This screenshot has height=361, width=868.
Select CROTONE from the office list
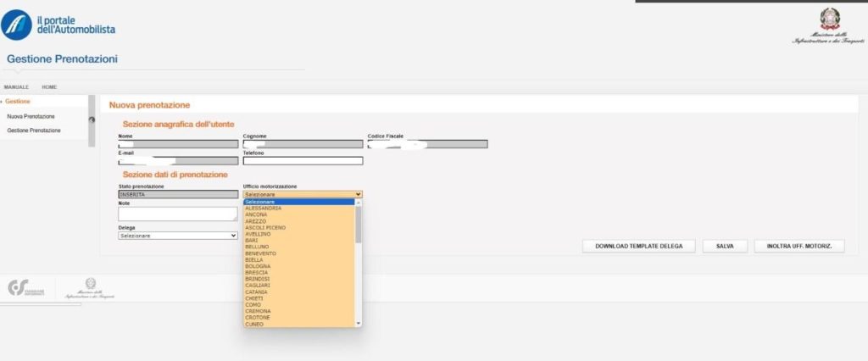pyautogui.click(x=299, y=318)
